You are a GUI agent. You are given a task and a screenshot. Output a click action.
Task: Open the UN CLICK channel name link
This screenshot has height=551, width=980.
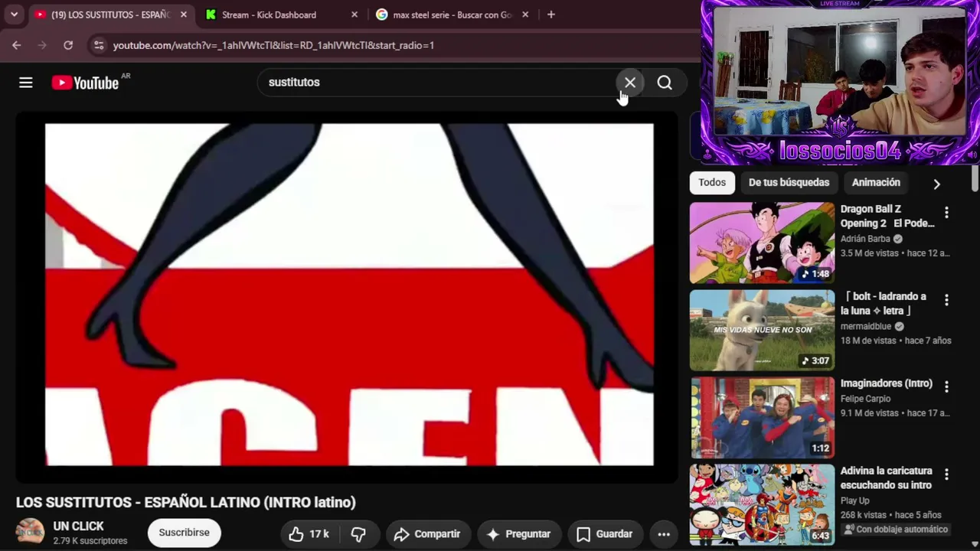[78, 527]
